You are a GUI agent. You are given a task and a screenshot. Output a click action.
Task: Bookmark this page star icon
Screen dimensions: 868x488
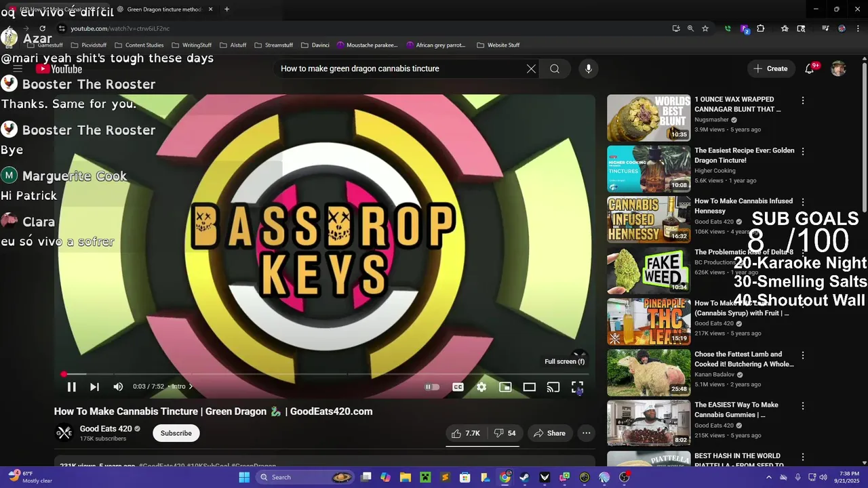pyautogui.click(x=705, y=28)
